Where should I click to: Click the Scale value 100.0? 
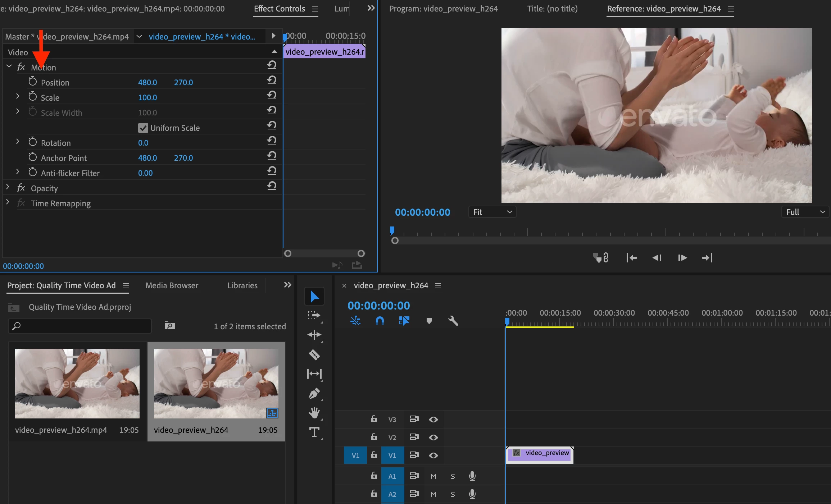[x=147, y=97]
